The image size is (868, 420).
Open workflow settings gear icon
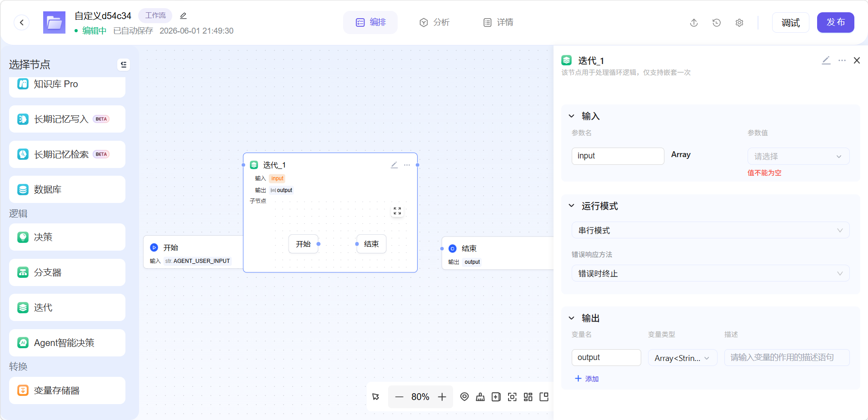739,23
